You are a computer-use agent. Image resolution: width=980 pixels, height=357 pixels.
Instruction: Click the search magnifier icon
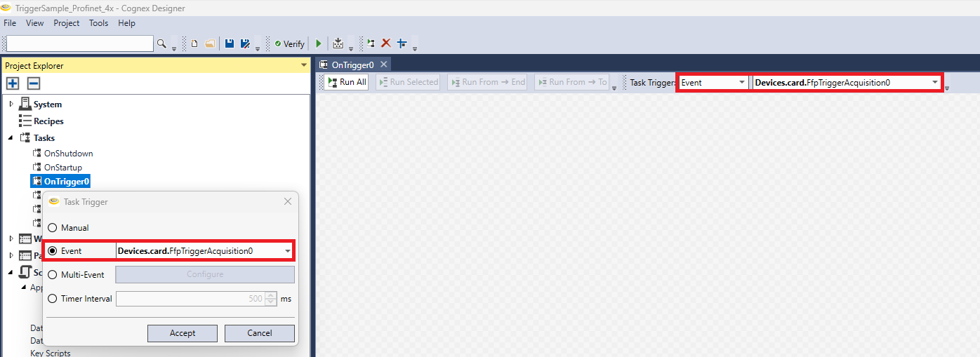[x=161, y=43]
